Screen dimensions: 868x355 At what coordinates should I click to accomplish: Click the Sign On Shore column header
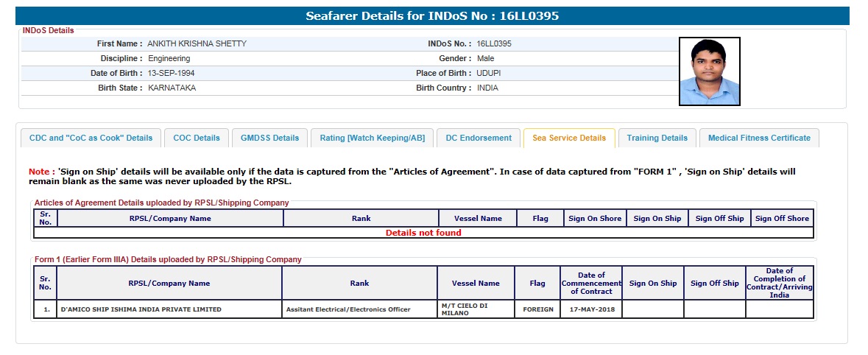coord(595,218)
